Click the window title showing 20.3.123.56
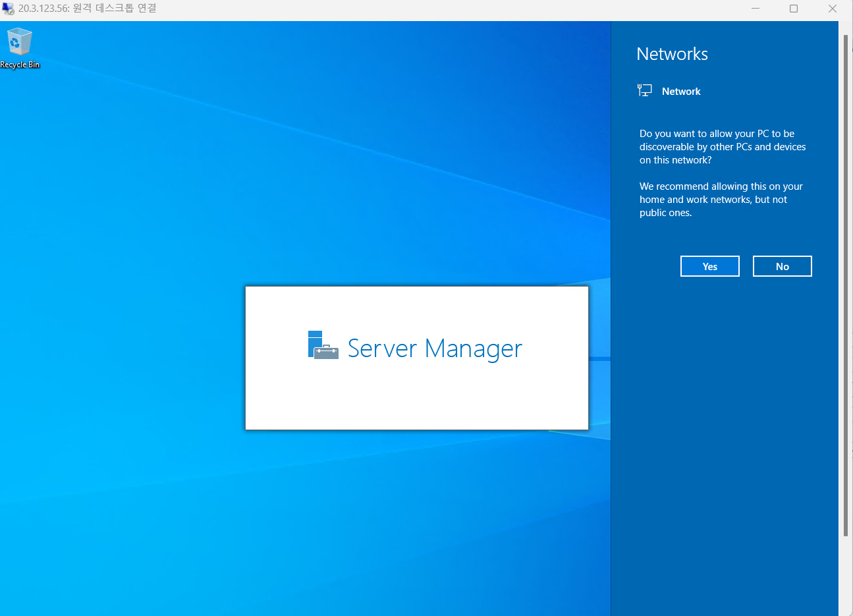The height and width of the screenshot is (616, 853). 87,9
